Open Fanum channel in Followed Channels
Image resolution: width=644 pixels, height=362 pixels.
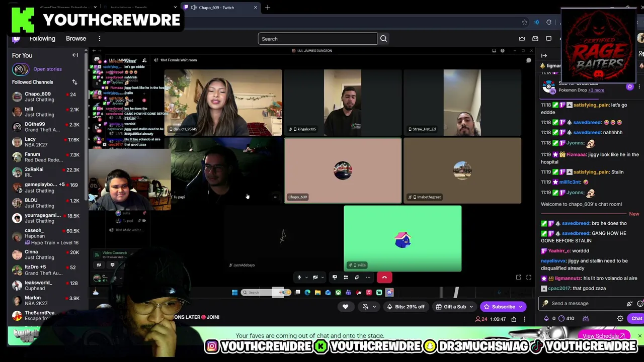click(x=45, y=157)
